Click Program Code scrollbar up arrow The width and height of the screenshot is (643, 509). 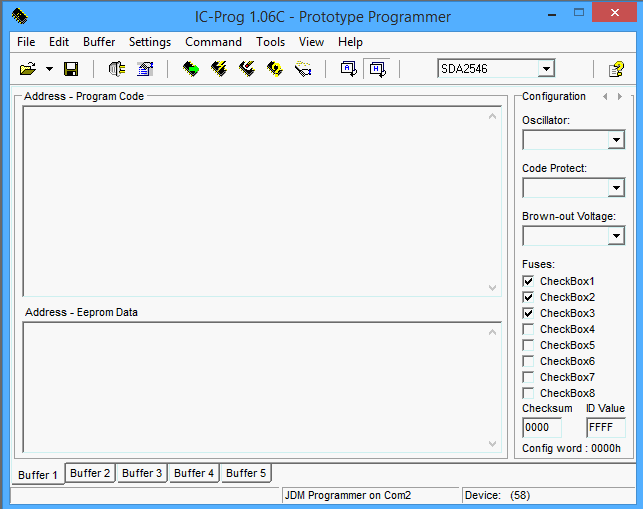pyautogui.click(x=493, y=117)
